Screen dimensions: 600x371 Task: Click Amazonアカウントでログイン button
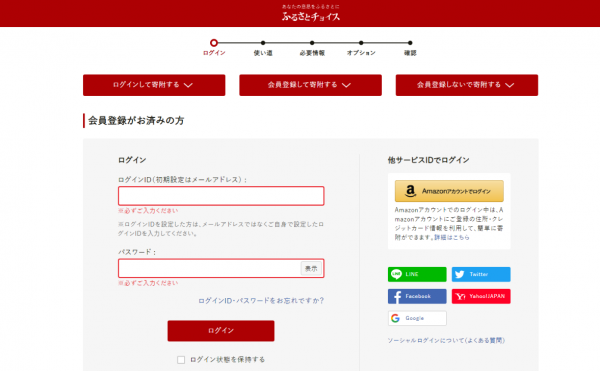[x=449, y=191]
